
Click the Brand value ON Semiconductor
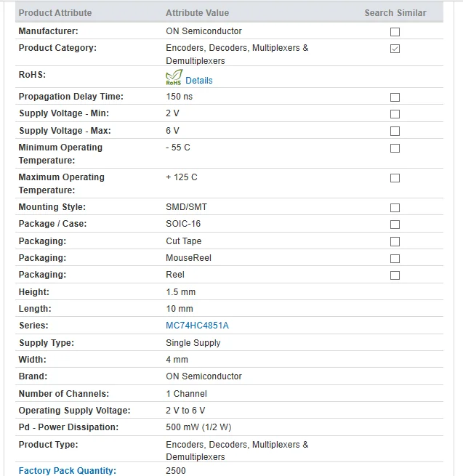204,376
